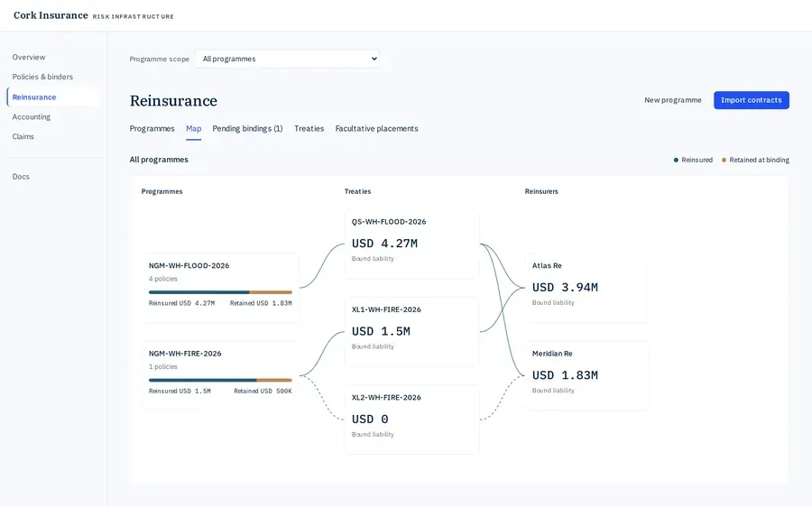Screen dimensions: 812x507
Task: Click the Import contracts button
Action: click(x=752, y=100)
